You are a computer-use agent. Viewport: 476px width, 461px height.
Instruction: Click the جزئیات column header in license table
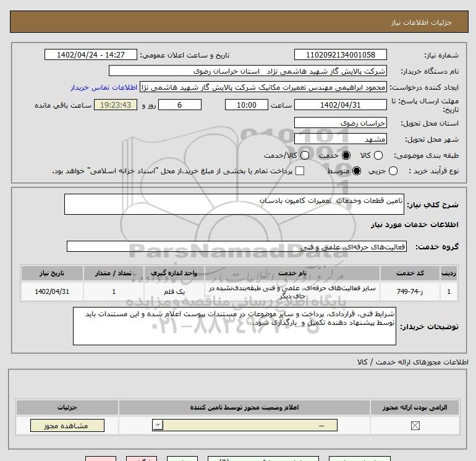pyautogui.click(x=67, y=407)
